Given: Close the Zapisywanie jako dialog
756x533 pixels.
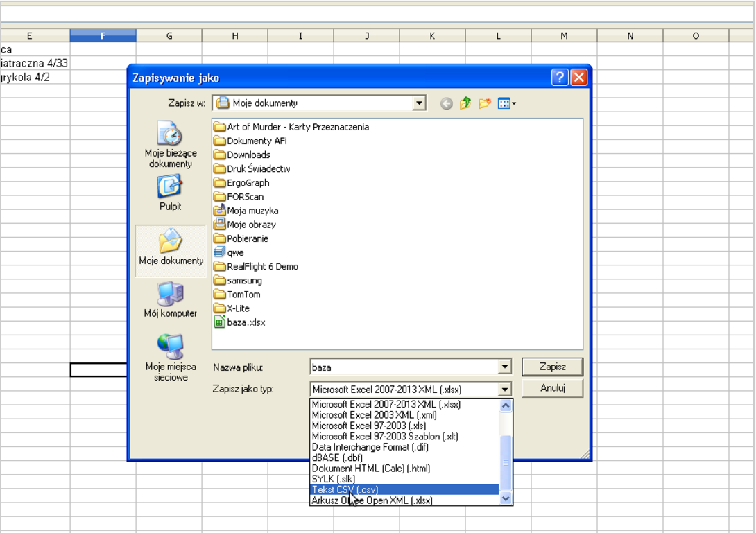Looking at the screenshot, I should (x=578, y=77).
